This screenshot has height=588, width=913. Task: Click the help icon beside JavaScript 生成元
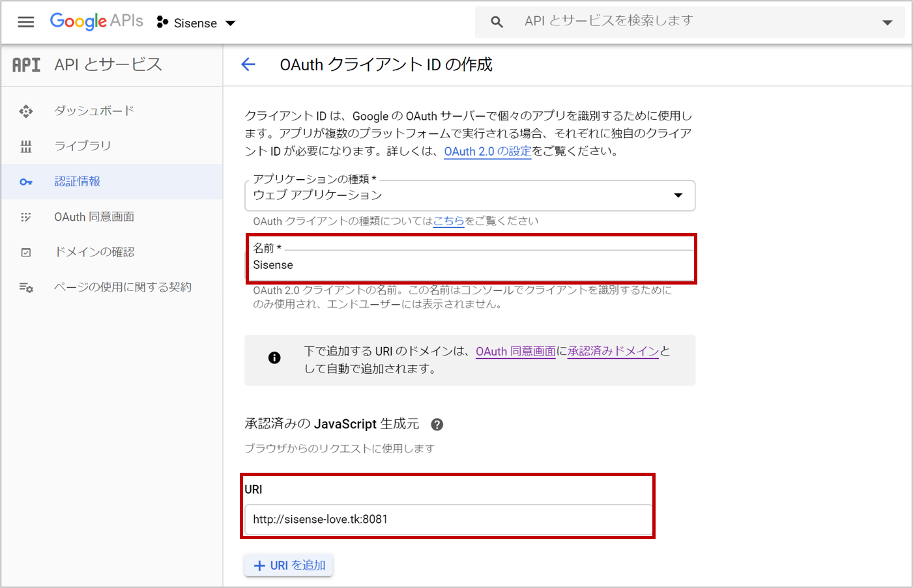(x=437, y=425)
